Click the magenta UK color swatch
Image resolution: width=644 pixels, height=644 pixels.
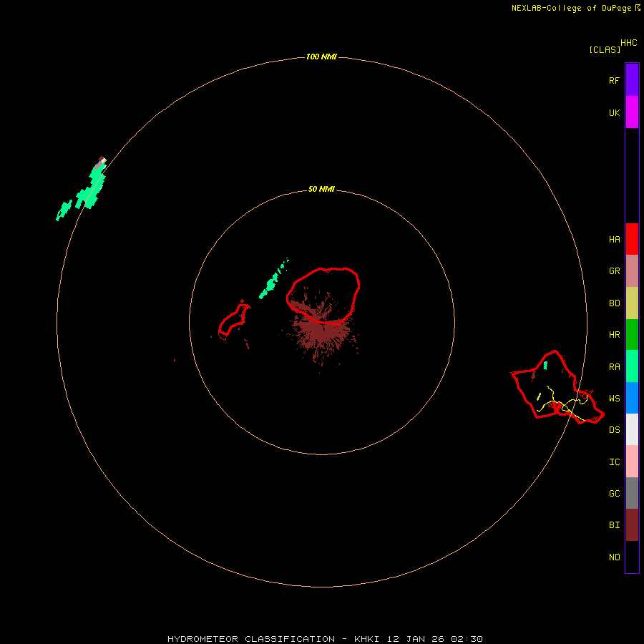632,112
